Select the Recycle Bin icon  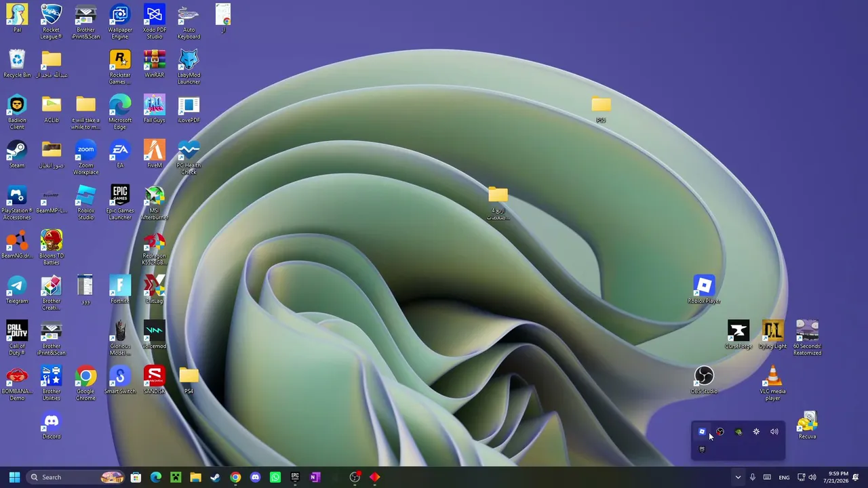(17, 64)
